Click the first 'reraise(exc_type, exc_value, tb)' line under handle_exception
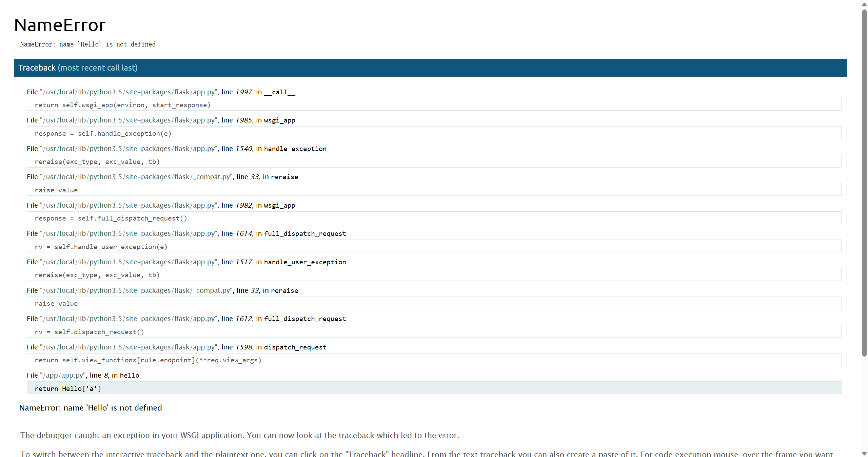Image resolution: width=868 pixels, height=457 pixels. [97, 161]
